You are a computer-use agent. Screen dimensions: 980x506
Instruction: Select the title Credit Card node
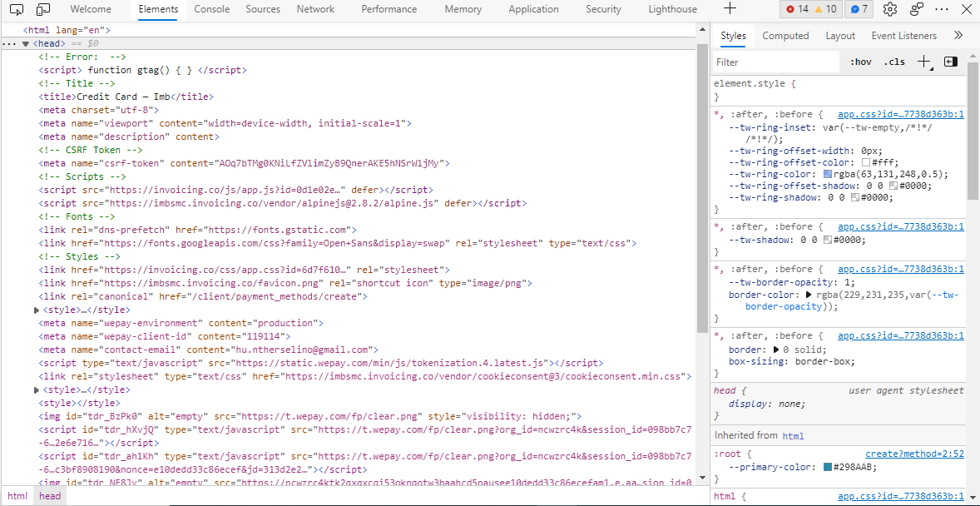(126, 97)
